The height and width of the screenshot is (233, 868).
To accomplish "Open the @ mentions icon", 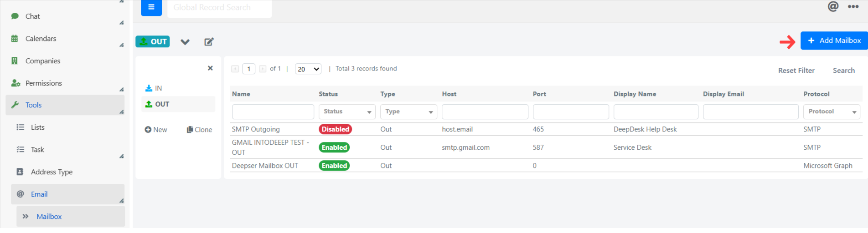I will [833, 6].
